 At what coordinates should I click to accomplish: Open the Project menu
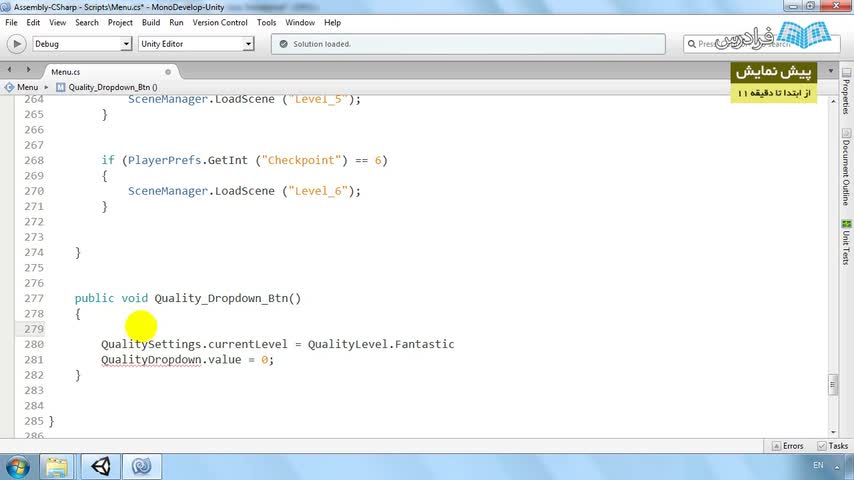point(120,23)
